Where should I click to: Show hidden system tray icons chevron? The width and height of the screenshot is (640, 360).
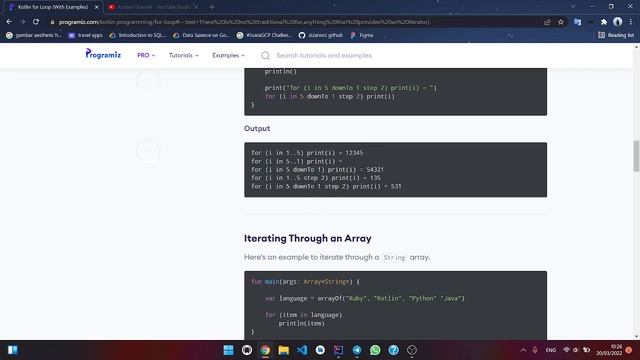click(x=523, y=350)
